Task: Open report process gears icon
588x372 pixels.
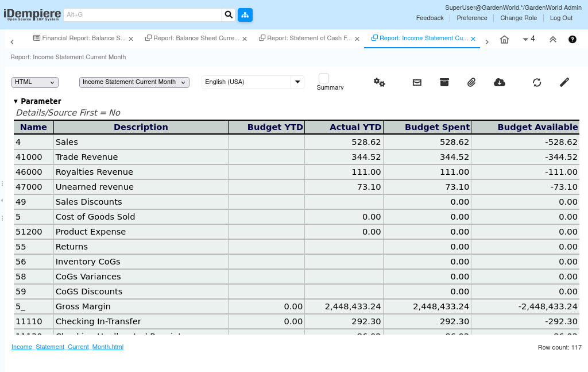Action: (x=379, y=82)
